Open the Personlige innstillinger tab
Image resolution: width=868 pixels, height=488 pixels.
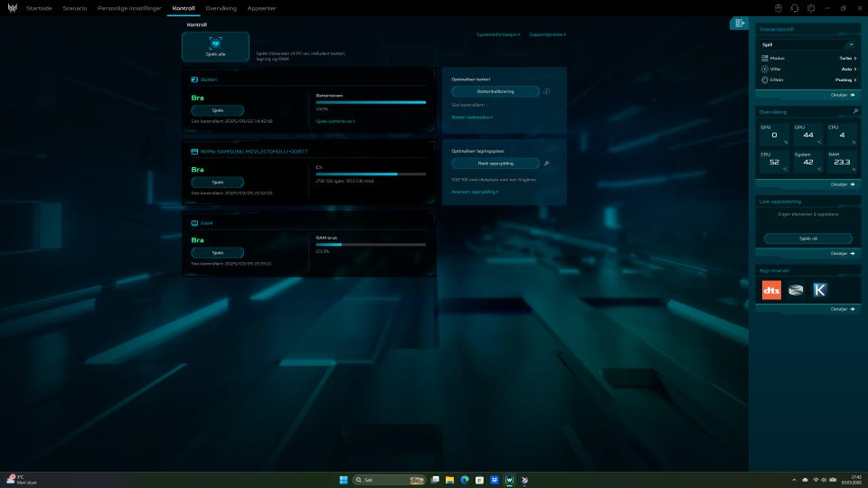point(129,8)
